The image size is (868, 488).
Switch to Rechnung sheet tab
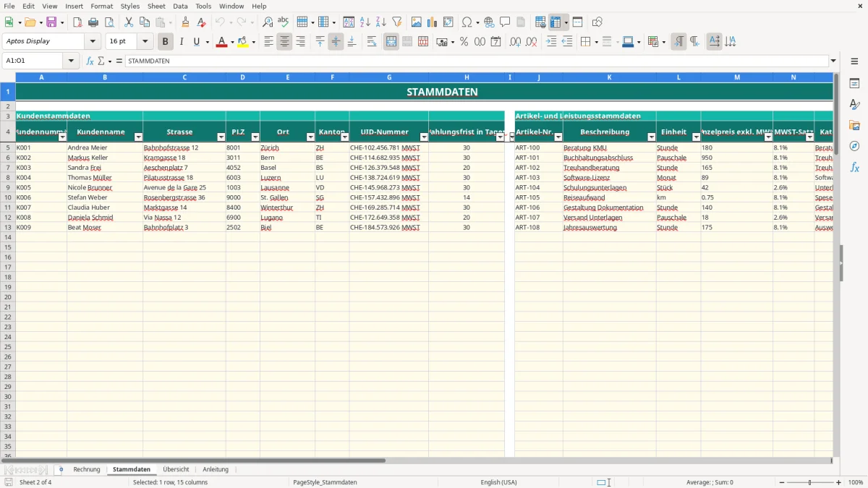tap(87, 469)
